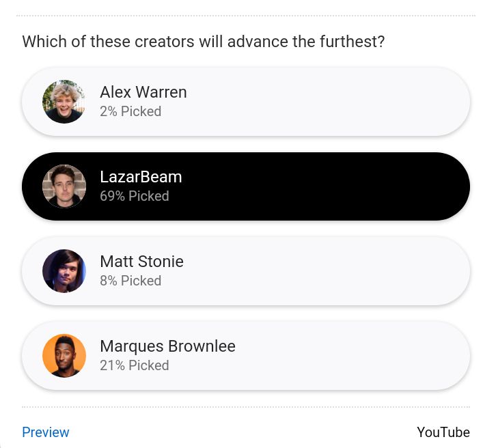Viewport: 483px width, 448px height.
Task: Click the Marques Brownlee name text
Action: coord(167,346)
